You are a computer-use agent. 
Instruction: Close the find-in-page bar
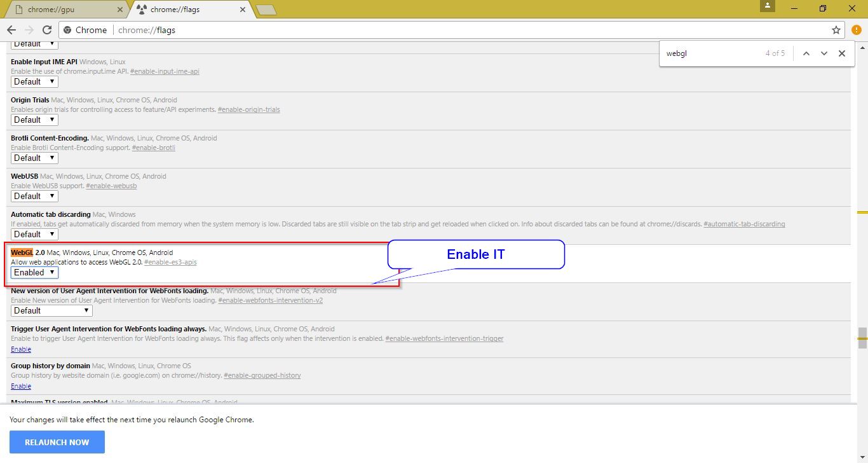[x=842, y=53]
